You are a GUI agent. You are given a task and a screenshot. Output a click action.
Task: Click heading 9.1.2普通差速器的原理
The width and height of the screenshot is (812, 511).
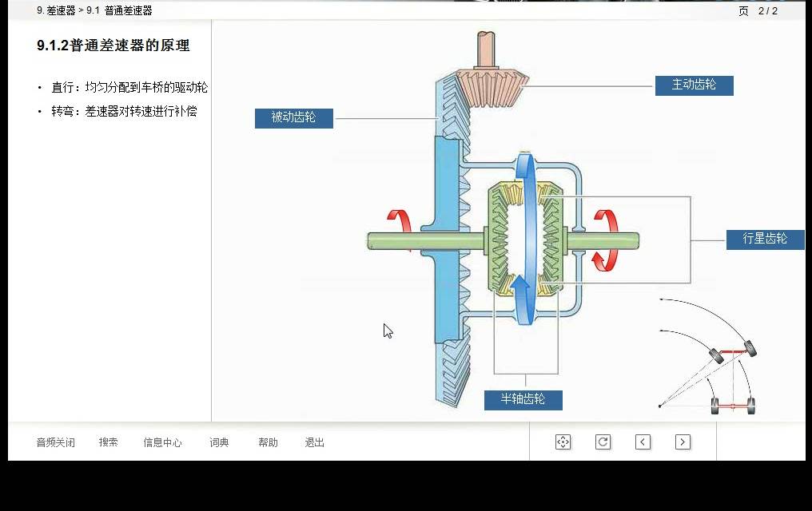click(x=113, y=46)
